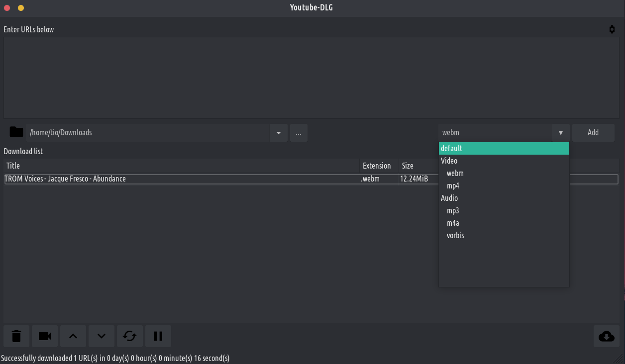This screenshot has height=364, width=625.
Task: Click the Add button
Action: (x=593, y=133)
